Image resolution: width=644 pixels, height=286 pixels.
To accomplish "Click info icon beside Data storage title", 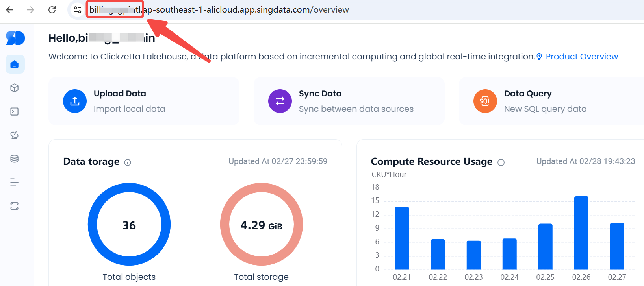I will tap(128, 162).
